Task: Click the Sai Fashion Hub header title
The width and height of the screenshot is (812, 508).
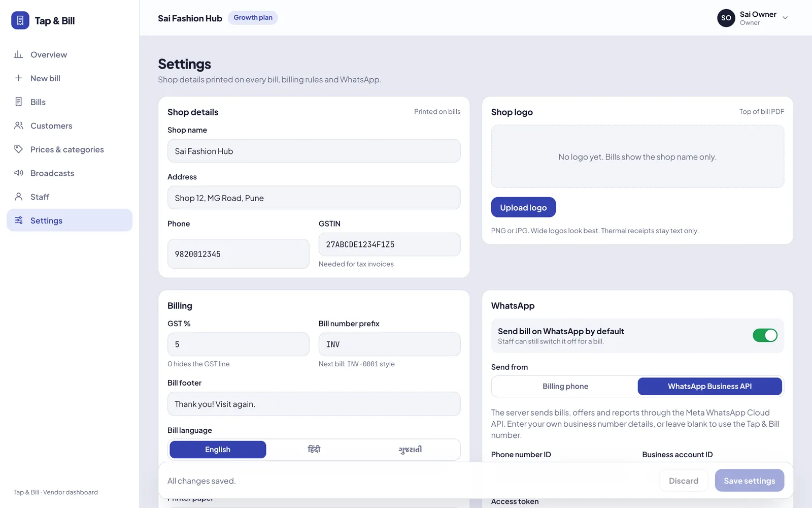Action: point(190,18)
